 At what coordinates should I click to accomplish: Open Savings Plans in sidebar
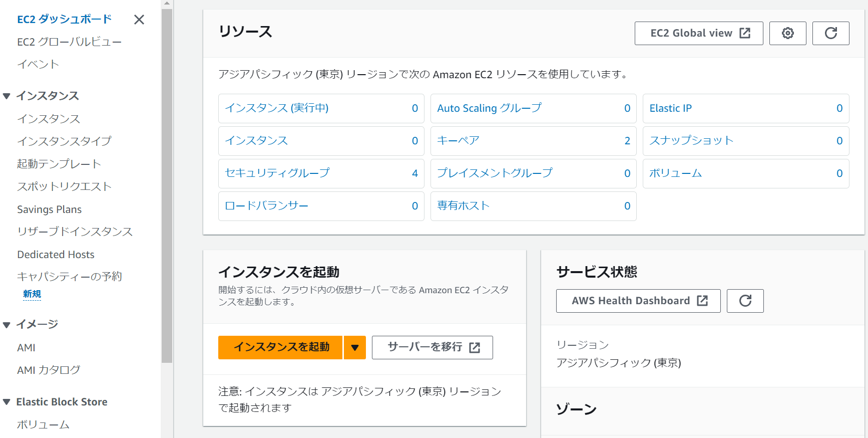(49, 209)
